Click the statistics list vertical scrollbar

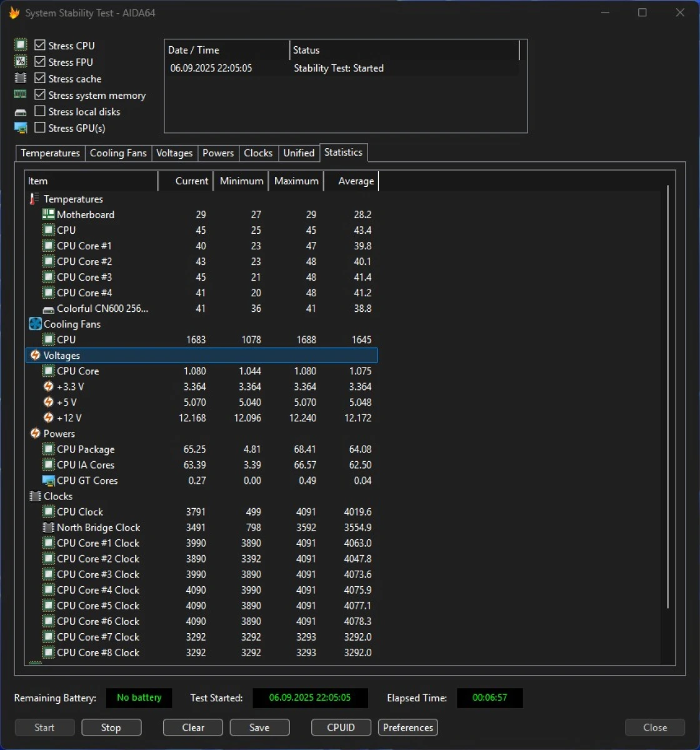(x=667, y=397)
